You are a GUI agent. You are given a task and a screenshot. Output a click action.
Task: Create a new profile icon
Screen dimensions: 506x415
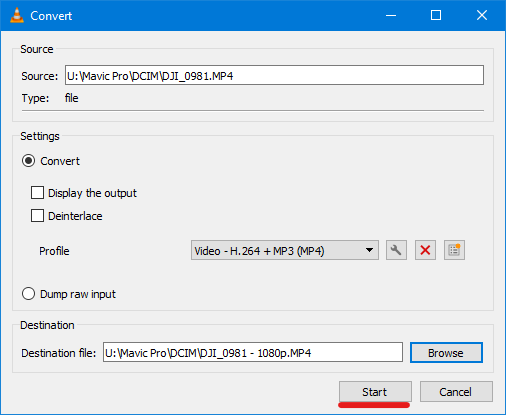click(x=454, y=250)
